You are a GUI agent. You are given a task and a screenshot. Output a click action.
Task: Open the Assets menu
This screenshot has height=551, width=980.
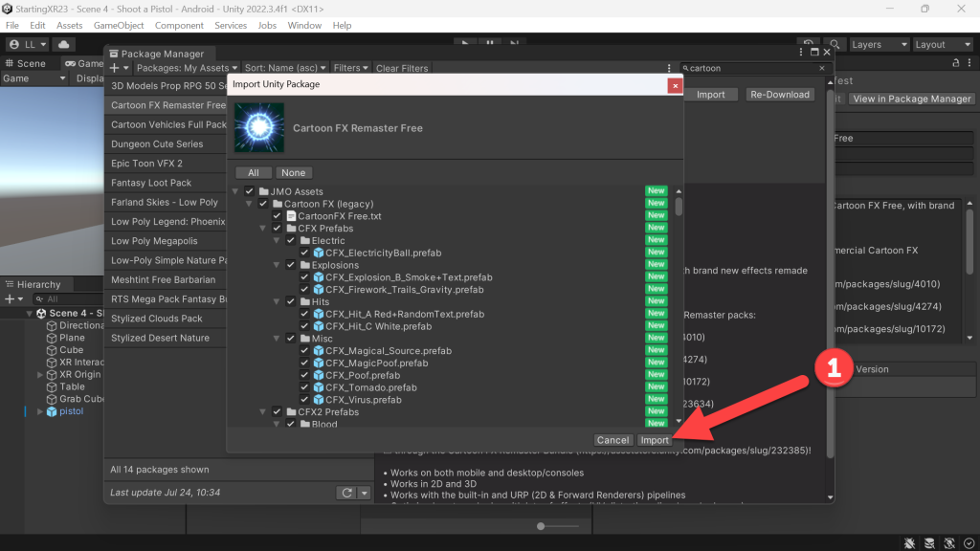(x=69, y=26)
